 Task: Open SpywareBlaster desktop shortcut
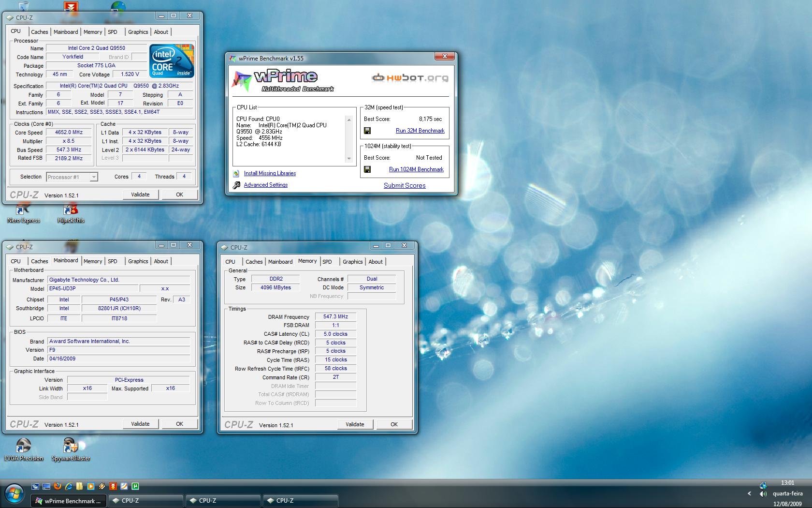(71, 450)
